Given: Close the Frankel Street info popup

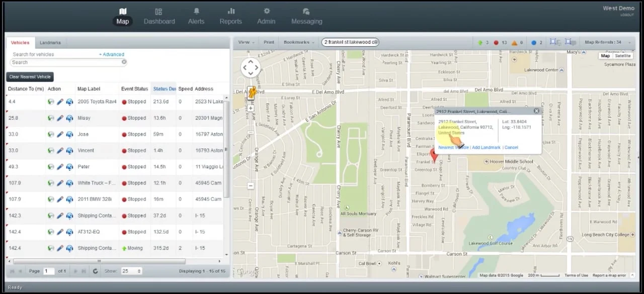Looking at the screenshot, I should pos(536,111).
